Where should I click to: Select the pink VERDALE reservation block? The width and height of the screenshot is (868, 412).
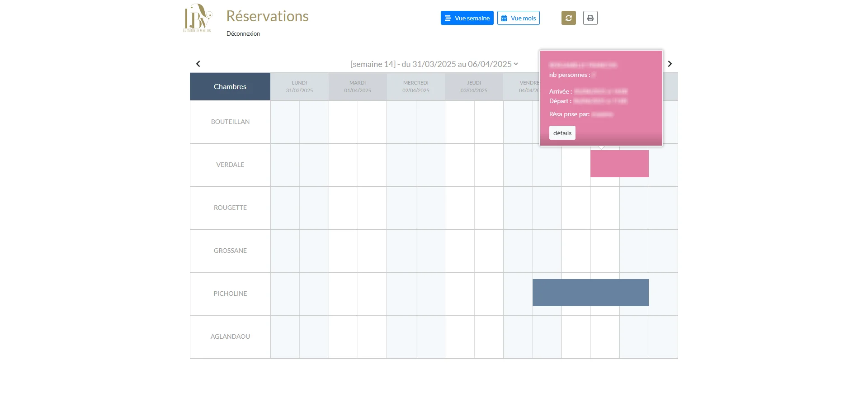[619, 164]
